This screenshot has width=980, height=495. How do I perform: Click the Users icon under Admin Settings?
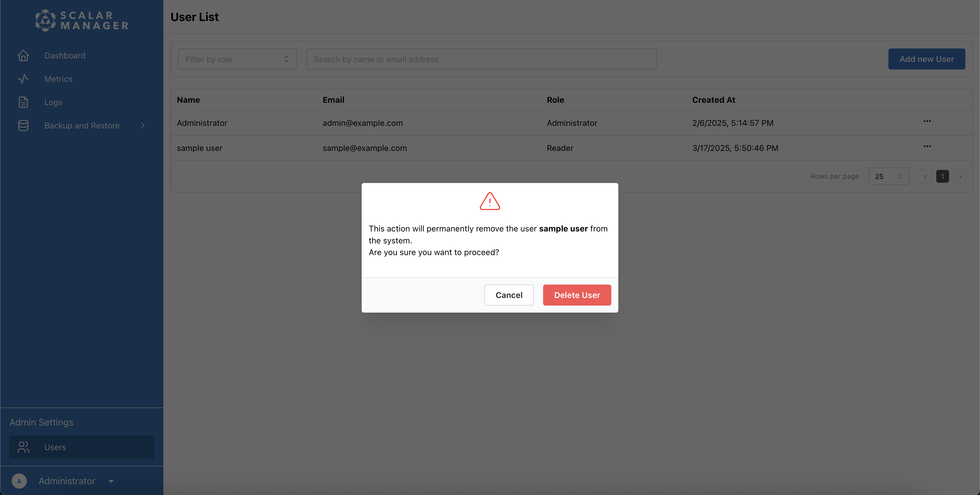coord(23,447)
